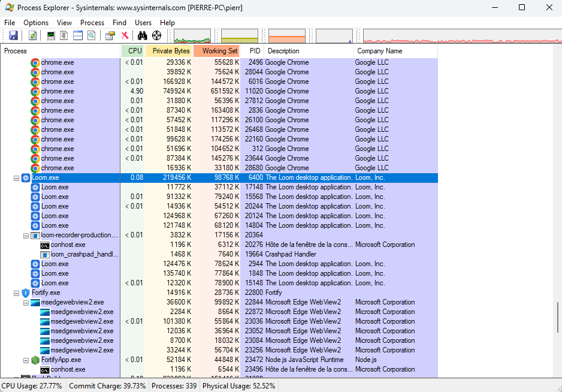The width and height of the screenshot is (562, 392).
Task: Click the Loom icon of PID 6400
Action: coord(26,177)
